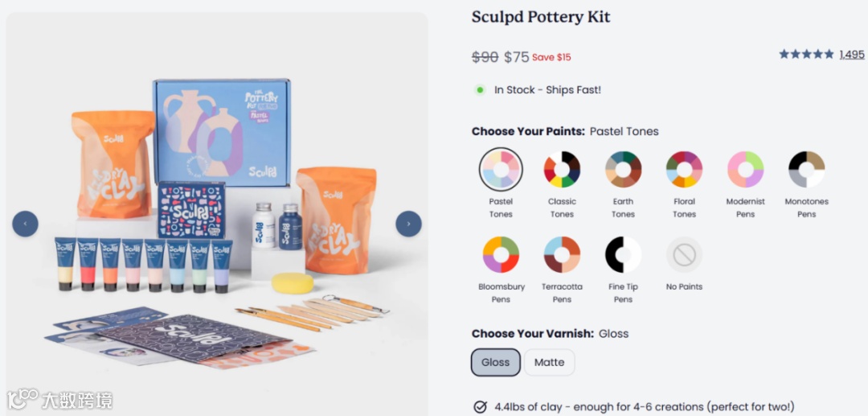Pick the Earth Tones paint wheel
Screen dimensions: 868x416
tap(624, 170)
